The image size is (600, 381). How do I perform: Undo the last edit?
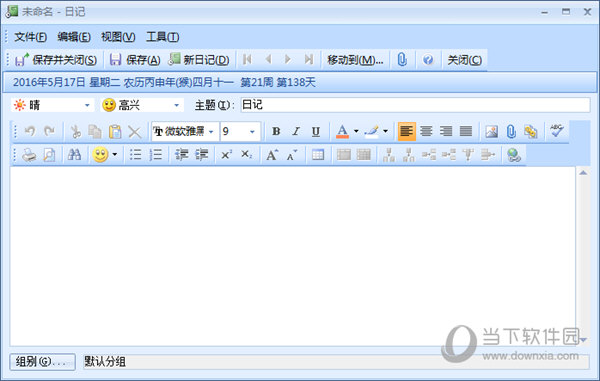pyautogui.click(x=29, y=132)
